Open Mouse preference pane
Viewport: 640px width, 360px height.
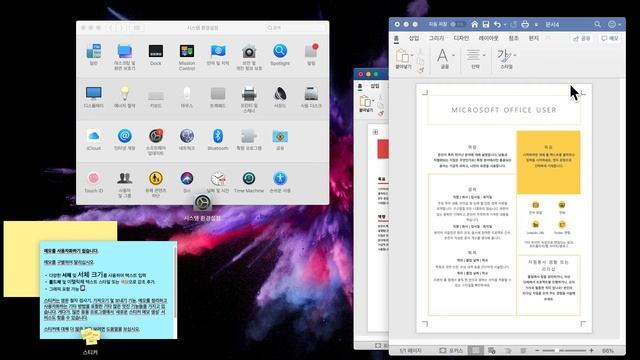click(x=187, y=93)
